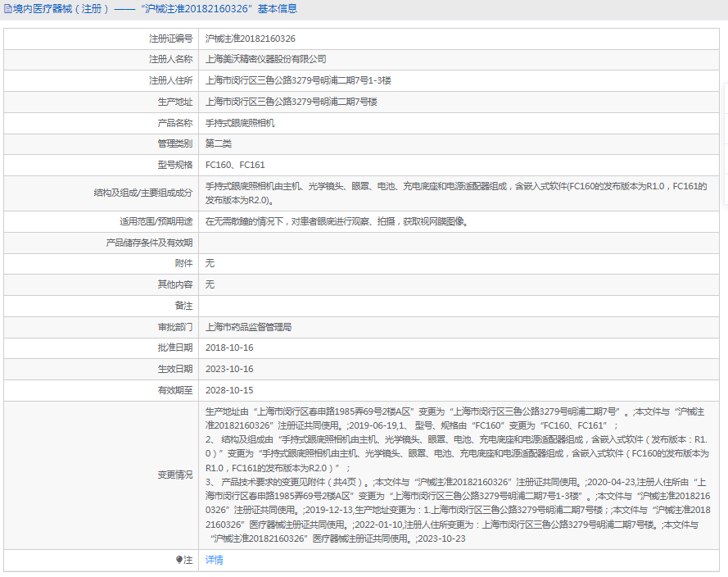Click the 管理类别 value 第二类
The image size is (728, 577).
(x=218, y=143)
